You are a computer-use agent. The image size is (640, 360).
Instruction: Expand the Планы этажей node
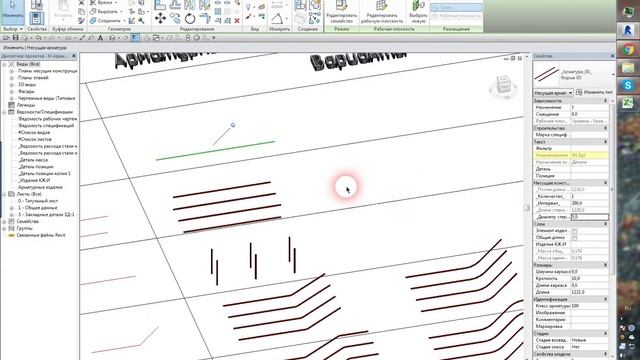tap(12, 78)
